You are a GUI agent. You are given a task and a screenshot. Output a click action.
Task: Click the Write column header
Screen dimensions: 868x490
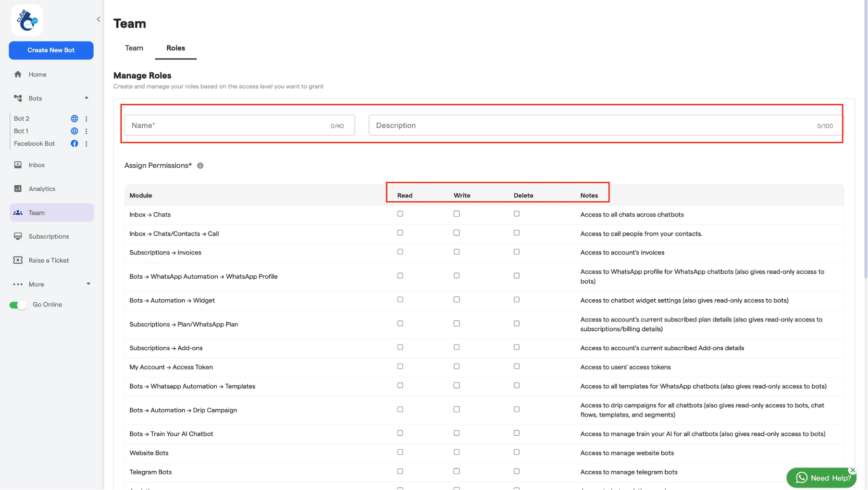[462, 196]
